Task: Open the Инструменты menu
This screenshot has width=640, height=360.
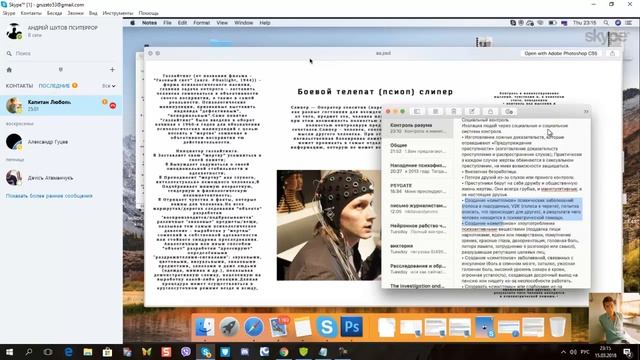Action: [x=118, y=13]
